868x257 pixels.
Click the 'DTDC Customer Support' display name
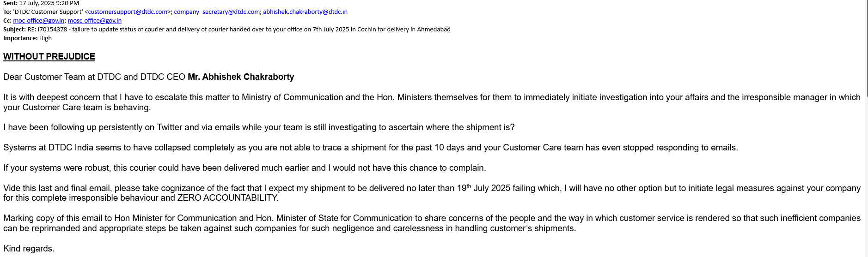48,12
